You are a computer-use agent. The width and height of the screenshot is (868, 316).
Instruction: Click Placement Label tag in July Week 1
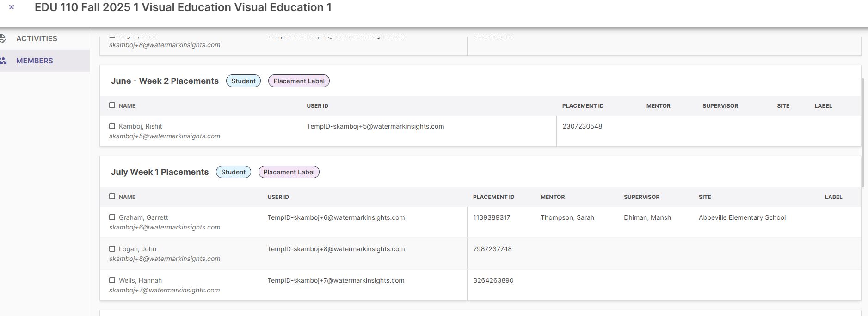289,172
